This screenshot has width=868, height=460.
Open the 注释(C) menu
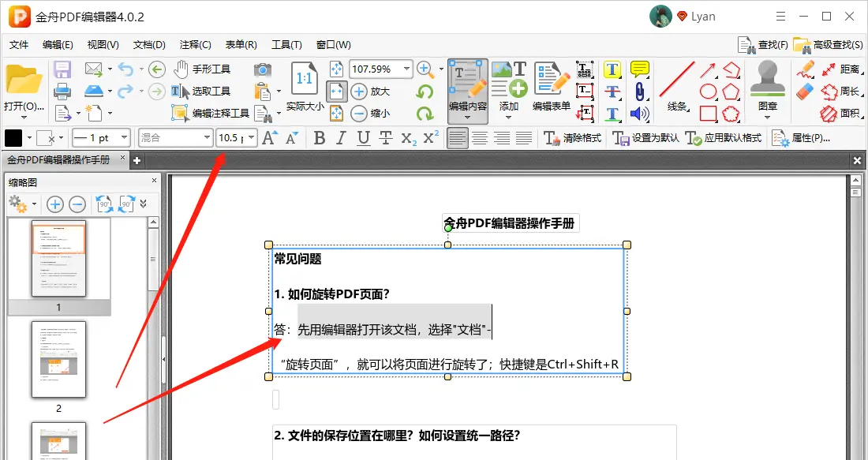click(x=195, y=45)
